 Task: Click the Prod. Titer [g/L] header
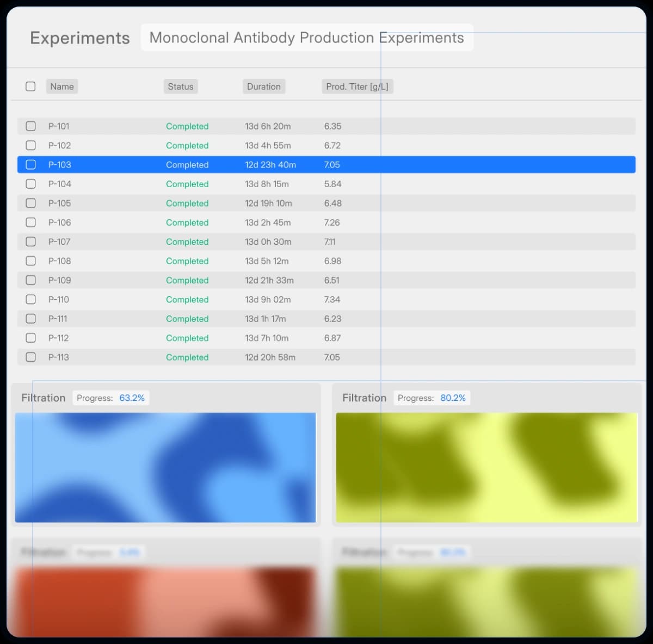(357, 86)
